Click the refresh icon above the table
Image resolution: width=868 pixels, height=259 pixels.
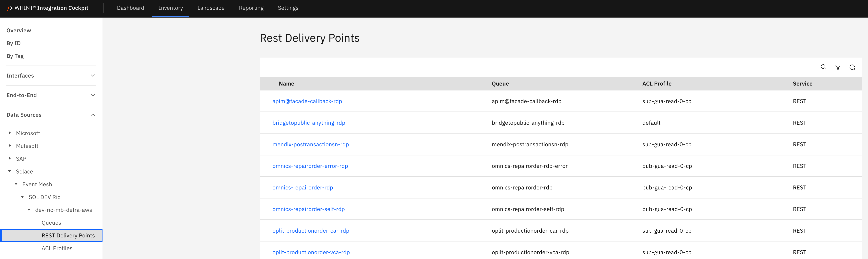[852, 67]
